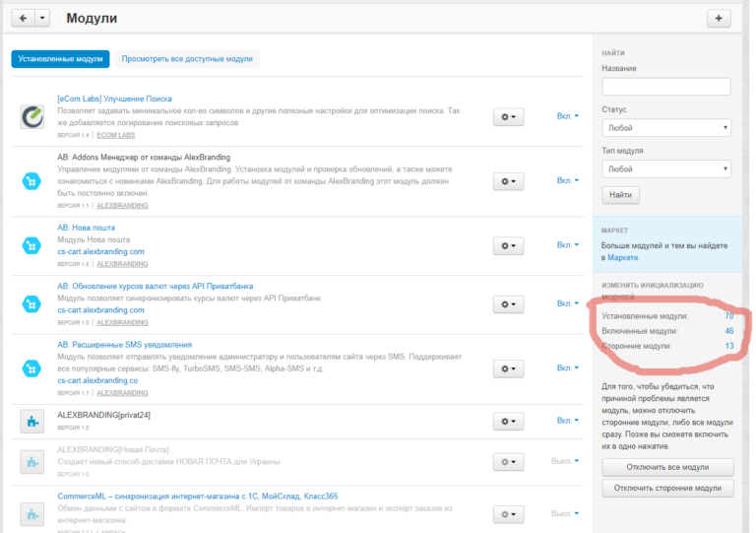Open cs-cart.alexbranding.com link under Privatbank module
Viewport: 756px width, 533px height.
pos(100,309)
